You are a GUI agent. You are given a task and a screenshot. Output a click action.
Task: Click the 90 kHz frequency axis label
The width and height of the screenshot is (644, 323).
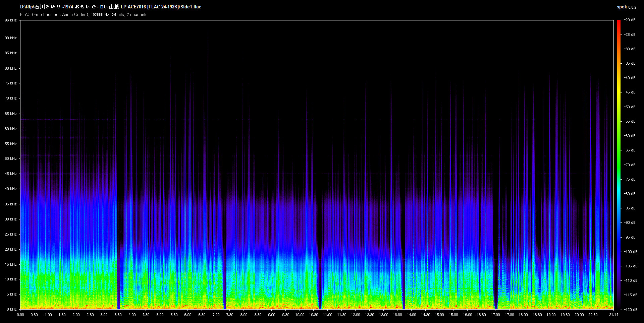(11, 38)
